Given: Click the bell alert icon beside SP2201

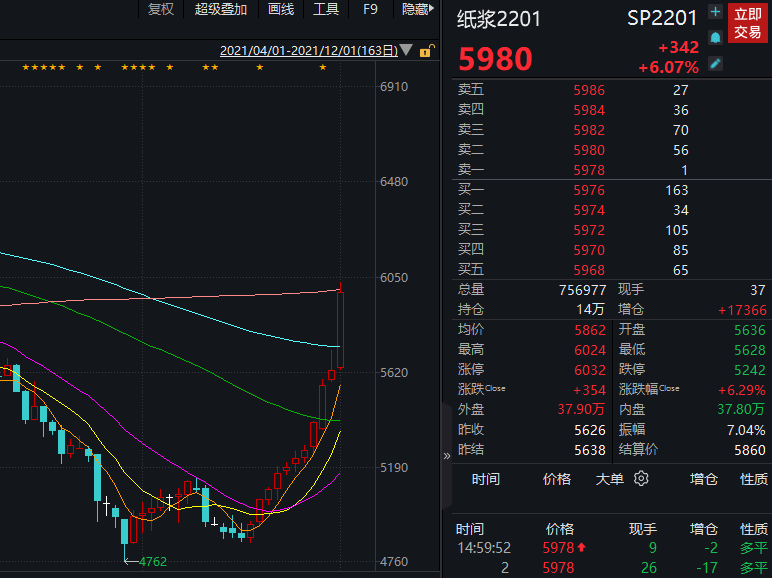Looking at the screenshot, I should pyautogui.click(x=715, y=37).
